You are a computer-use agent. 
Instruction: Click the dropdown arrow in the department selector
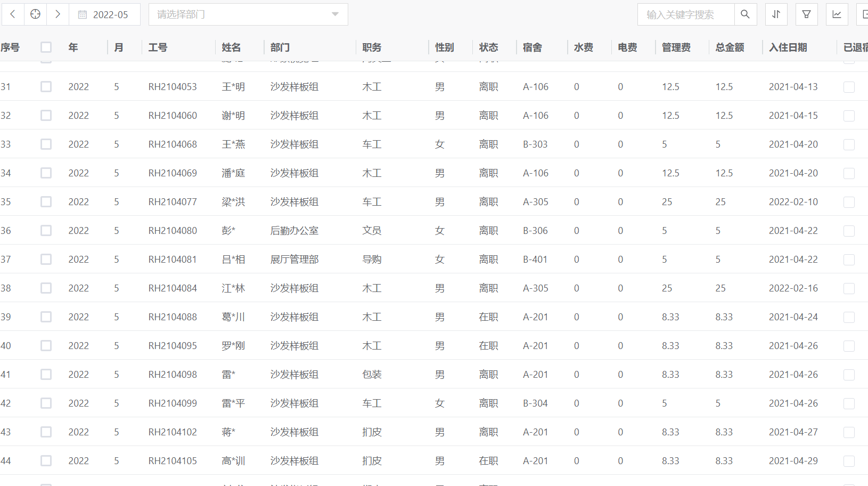pos(335,14)
